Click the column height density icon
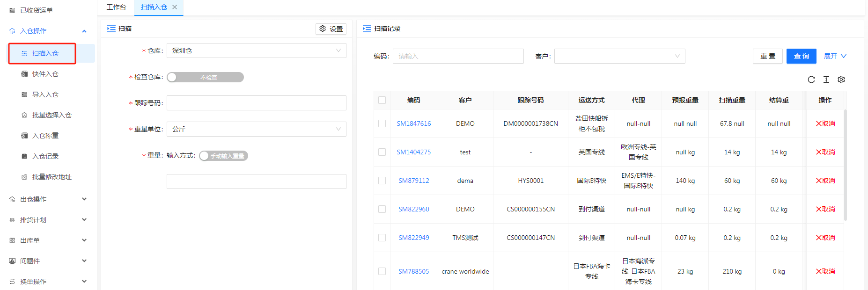868x290 pixels. (x=826, y=80)
